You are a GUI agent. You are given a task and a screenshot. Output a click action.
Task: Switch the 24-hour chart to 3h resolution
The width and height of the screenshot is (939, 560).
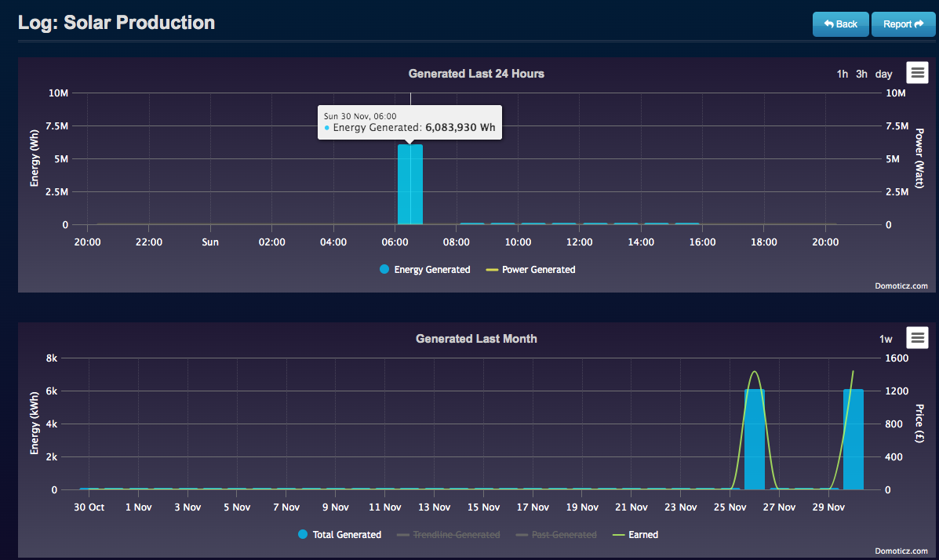point(861,73)
